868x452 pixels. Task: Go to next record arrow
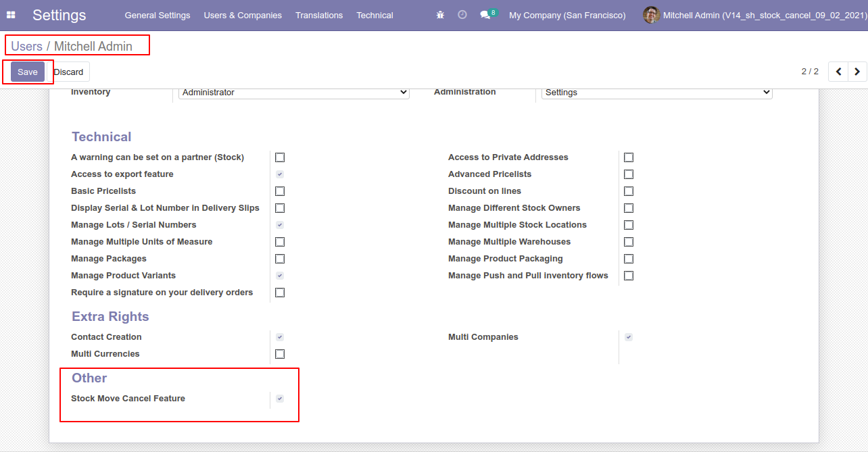[858, 72]
